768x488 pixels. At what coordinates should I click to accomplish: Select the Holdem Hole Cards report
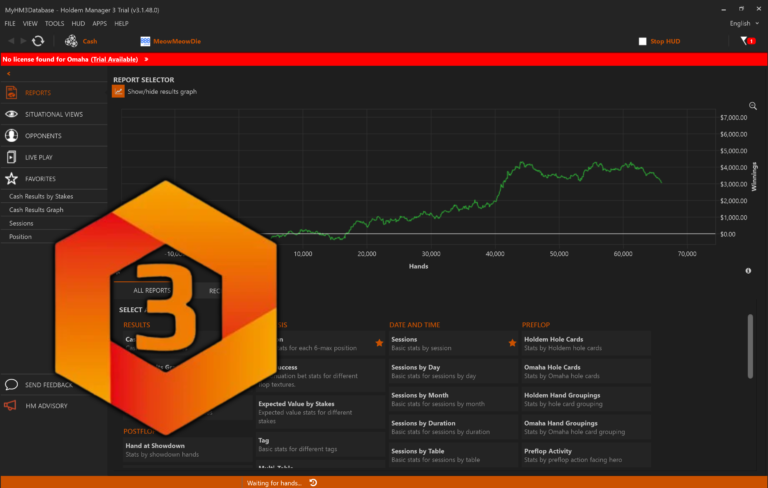point(586,343)
